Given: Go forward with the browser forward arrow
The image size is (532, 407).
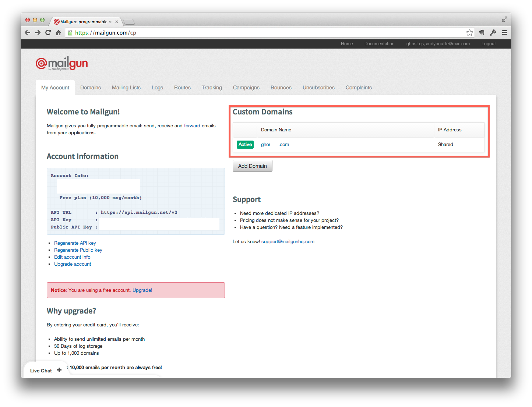Looking at the screenshot, I should coord(38,33).
